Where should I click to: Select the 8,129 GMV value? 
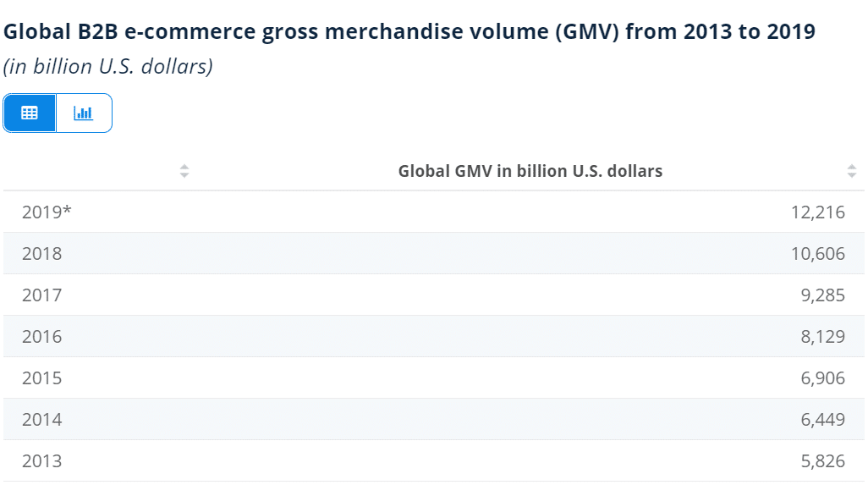click(x=821, y=337)
